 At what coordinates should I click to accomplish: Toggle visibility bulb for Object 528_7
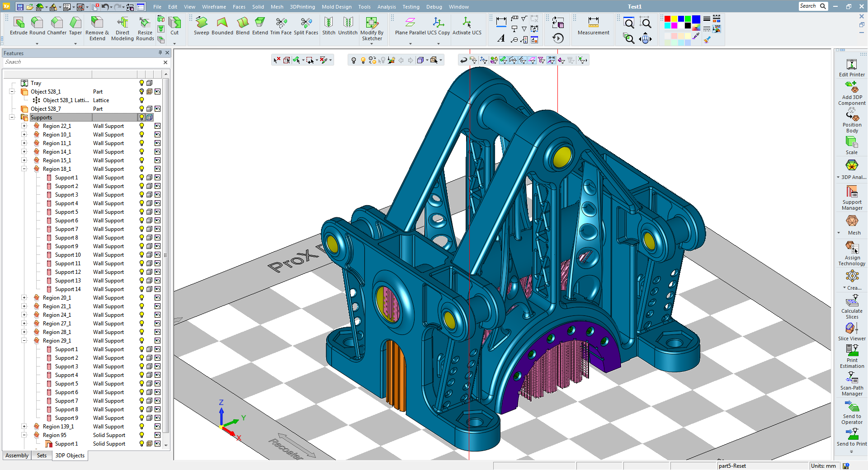tap(142, 109)
